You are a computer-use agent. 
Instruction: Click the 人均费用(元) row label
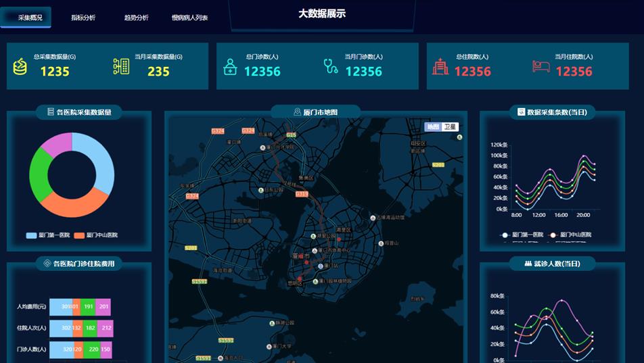click(x=32, y=307)
